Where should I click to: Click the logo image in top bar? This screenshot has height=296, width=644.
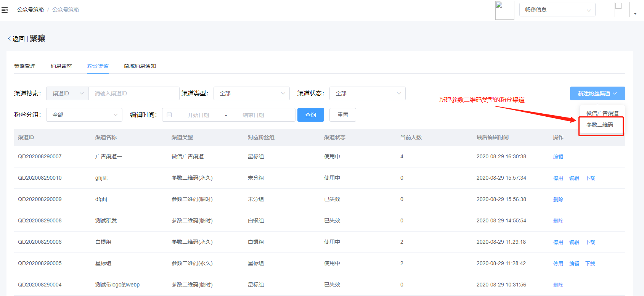tap(504, 10)
